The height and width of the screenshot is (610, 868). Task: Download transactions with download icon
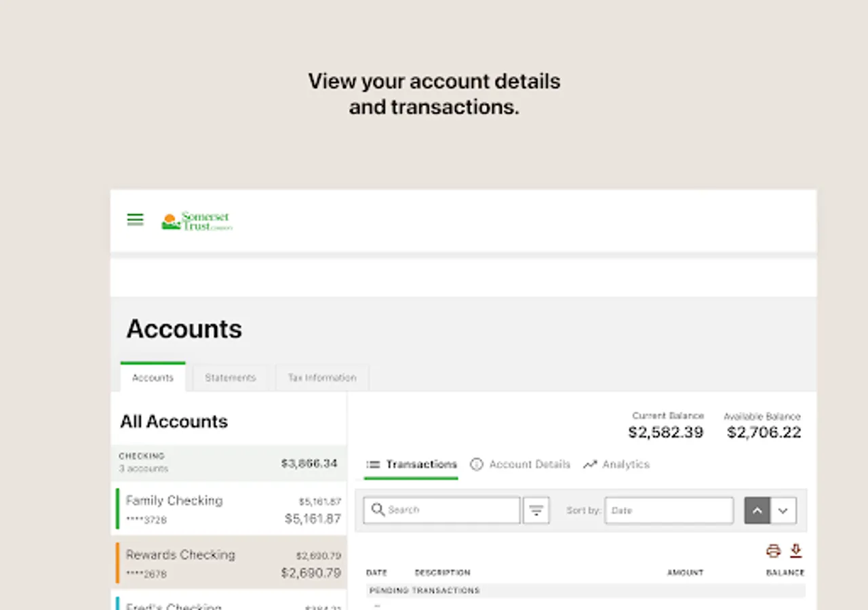point(796,550)
